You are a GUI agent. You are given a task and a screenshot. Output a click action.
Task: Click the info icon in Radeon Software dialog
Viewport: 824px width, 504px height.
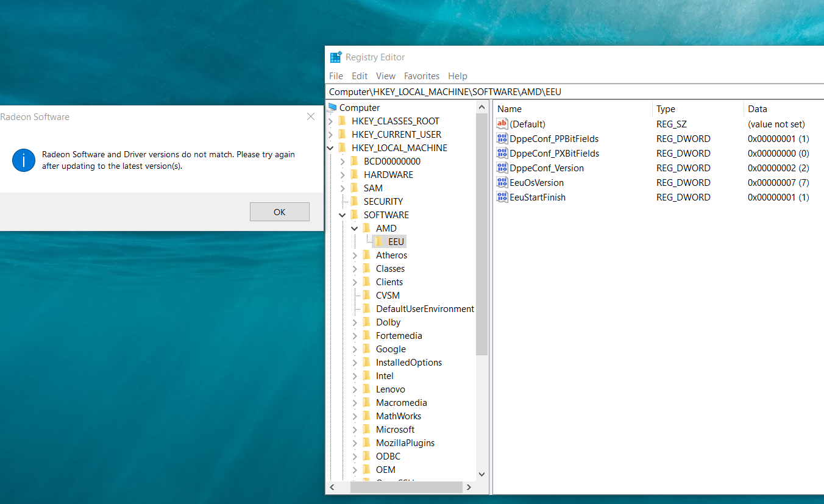pyautogui.click(x=24, y=160)
